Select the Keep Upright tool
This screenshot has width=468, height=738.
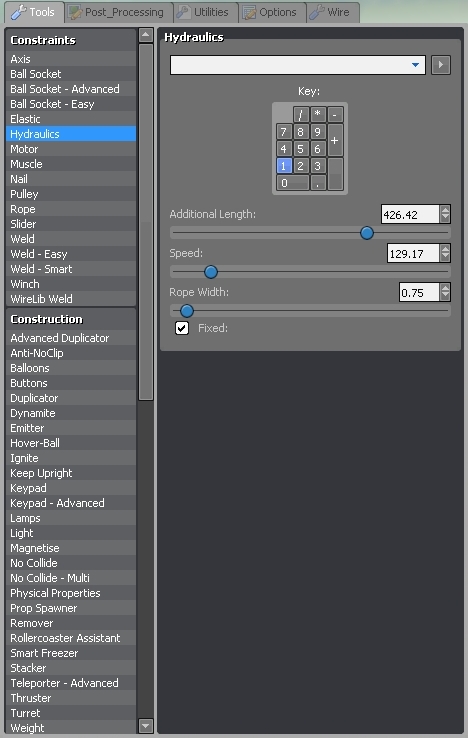coord(71,473)
